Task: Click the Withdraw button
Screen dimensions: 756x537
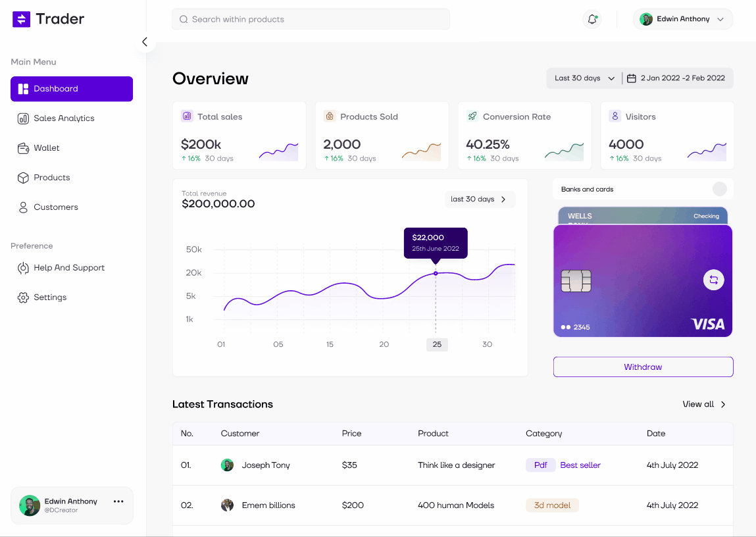Action: pos(643,367)
